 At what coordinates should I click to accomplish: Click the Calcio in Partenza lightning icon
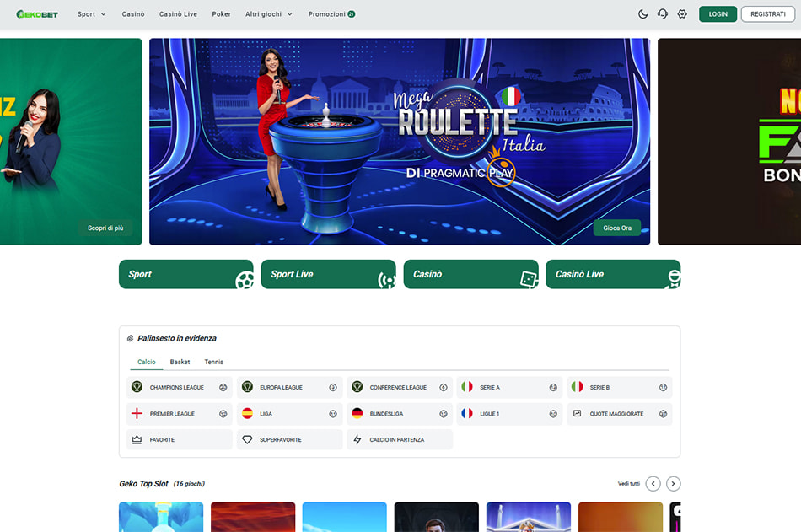tap(357, 439)
